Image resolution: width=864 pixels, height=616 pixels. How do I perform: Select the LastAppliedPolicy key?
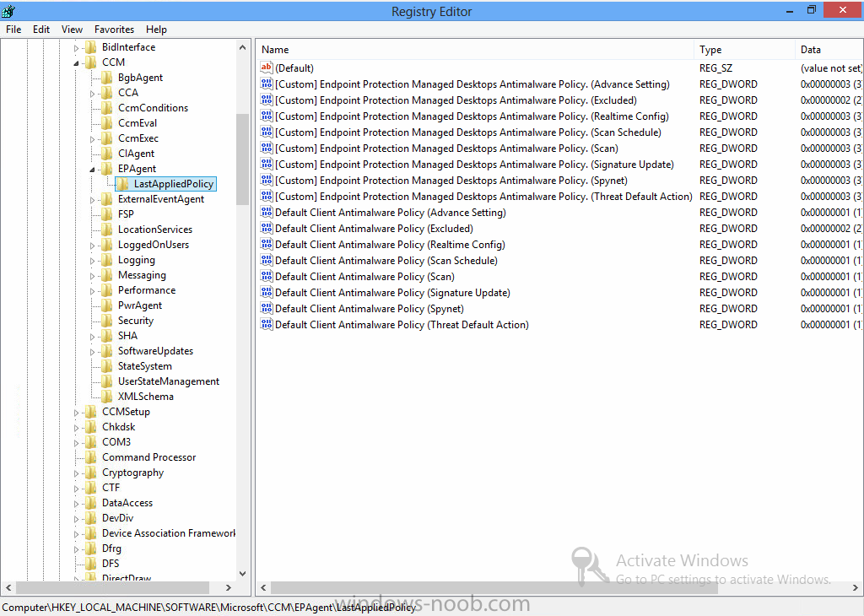pyautogui.click(x=174, y=183)
